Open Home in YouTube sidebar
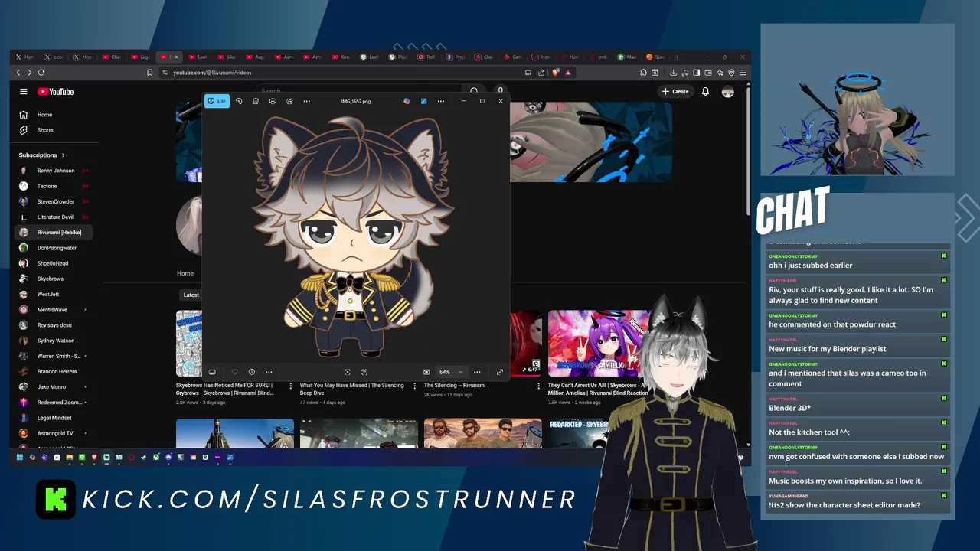 [x=44, y=115]
